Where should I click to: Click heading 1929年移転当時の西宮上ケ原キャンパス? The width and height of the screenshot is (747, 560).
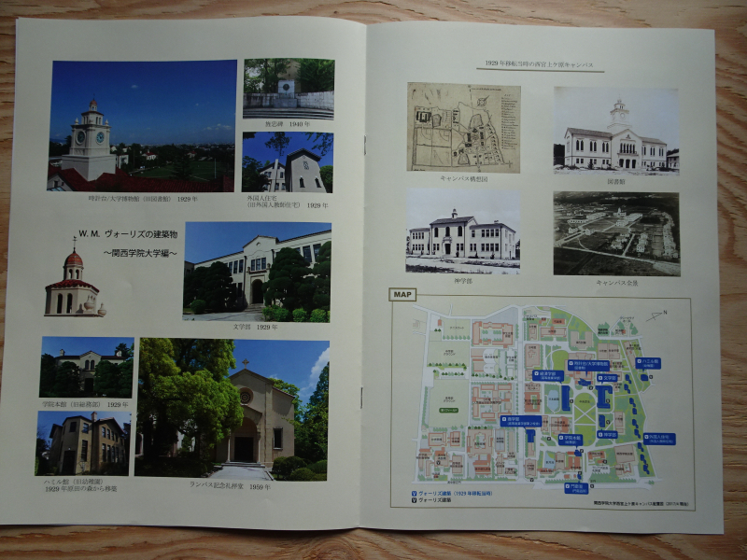[x=540, y=64]
